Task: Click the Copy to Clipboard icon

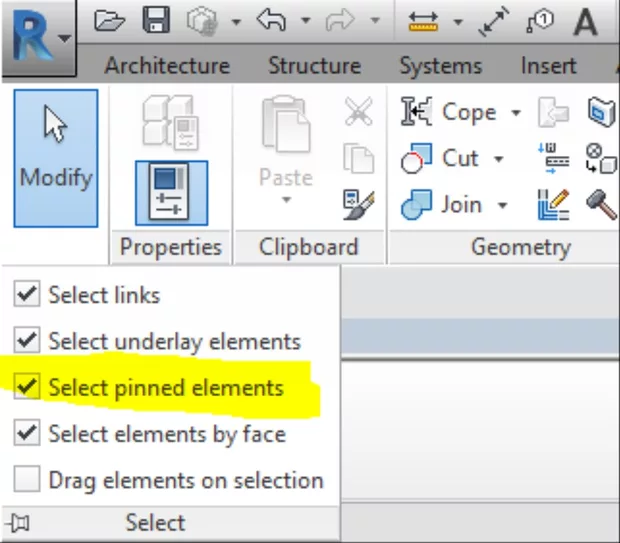Action: tap(359, 158)
